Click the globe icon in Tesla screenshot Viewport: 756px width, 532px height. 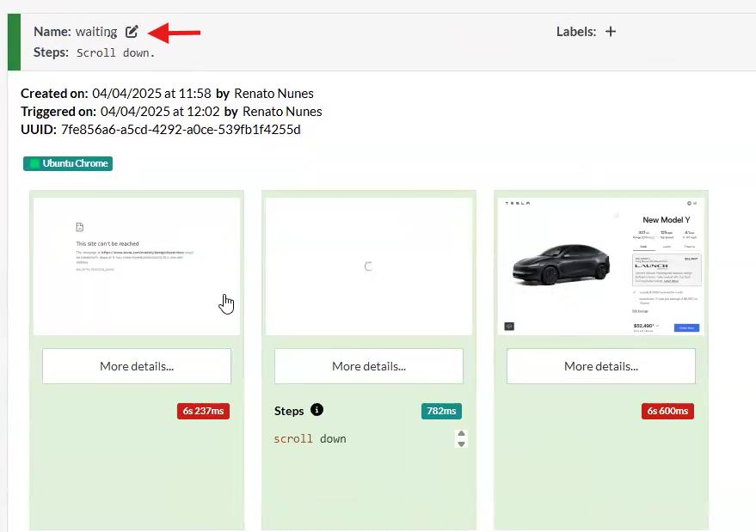687,204
